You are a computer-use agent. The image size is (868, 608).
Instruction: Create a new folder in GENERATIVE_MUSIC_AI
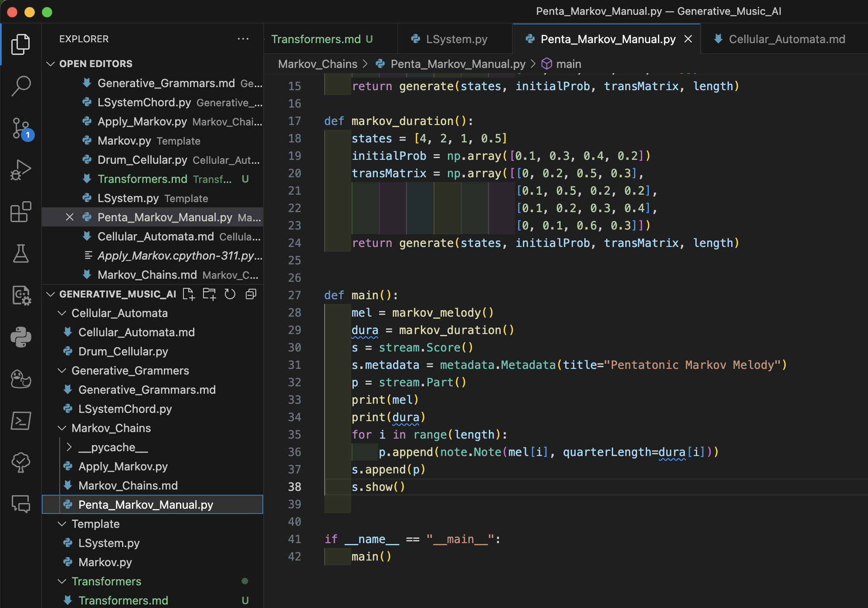coord(209,294)
